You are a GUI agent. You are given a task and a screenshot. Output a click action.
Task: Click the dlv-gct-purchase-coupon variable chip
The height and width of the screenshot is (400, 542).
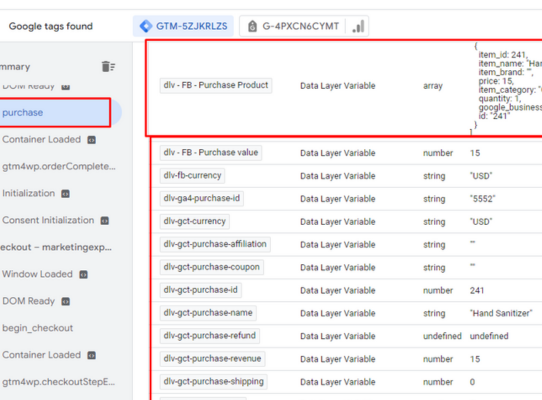(212, 267)
